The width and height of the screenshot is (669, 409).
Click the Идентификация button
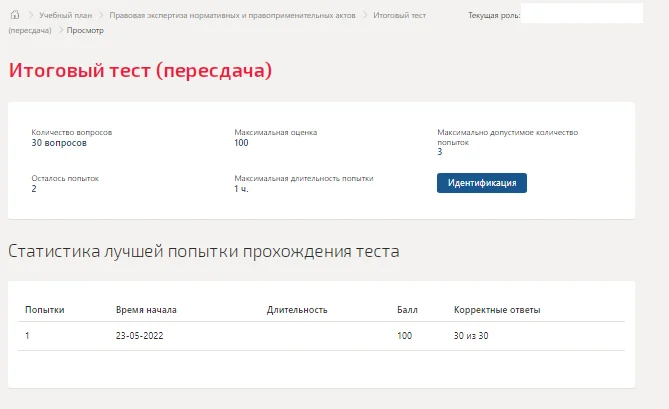pyautogui.click(x=482, y=183)
